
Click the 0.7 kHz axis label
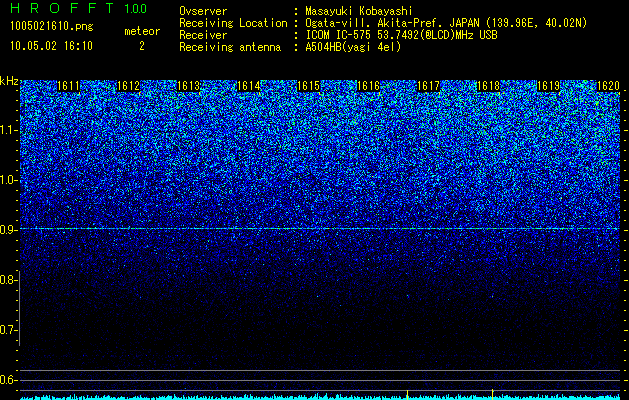click(x=7, y=330)
